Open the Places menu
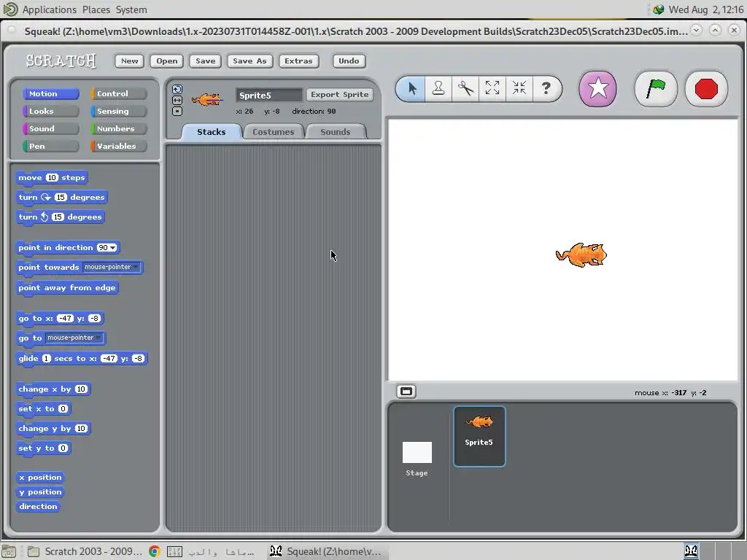This screenshot has width=747, height=560. click(96, 9)
